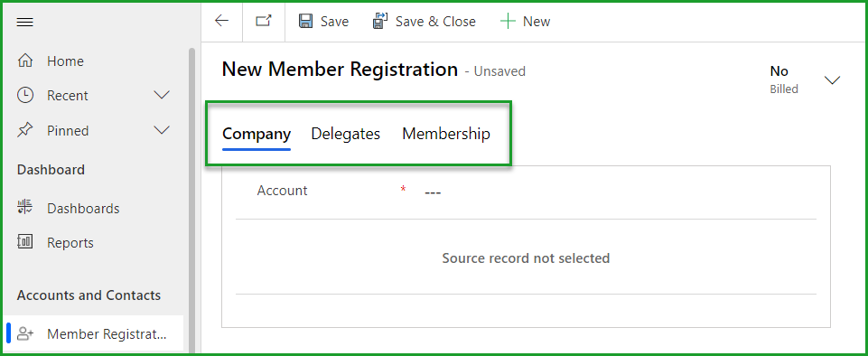This screenshot has width=868, height=356.
Task: Click the green plus New icon
Action: pyautogui.click(x=507, y=22)
